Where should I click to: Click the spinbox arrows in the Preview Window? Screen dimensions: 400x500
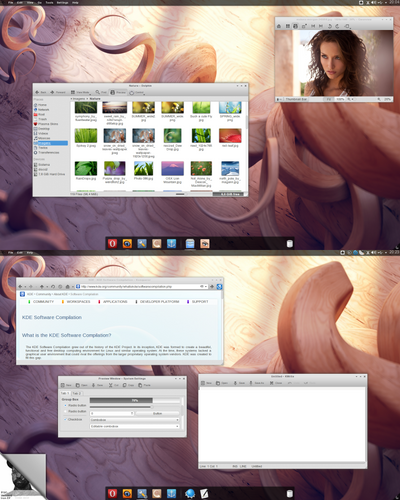point(132,413)
